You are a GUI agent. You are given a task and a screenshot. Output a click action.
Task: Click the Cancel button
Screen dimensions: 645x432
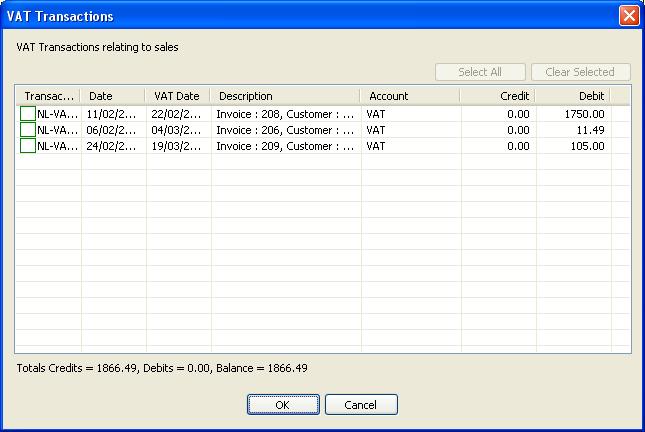point(361,404)
